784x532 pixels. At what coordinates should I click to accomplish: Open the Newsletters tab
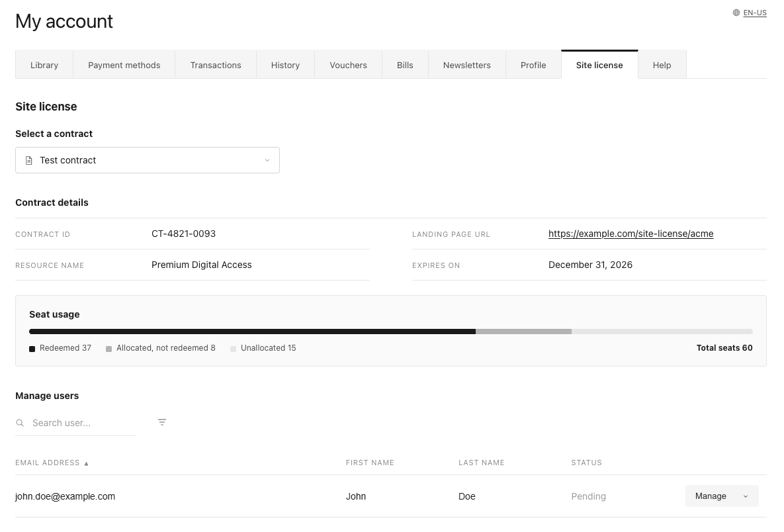click(467, 65)
